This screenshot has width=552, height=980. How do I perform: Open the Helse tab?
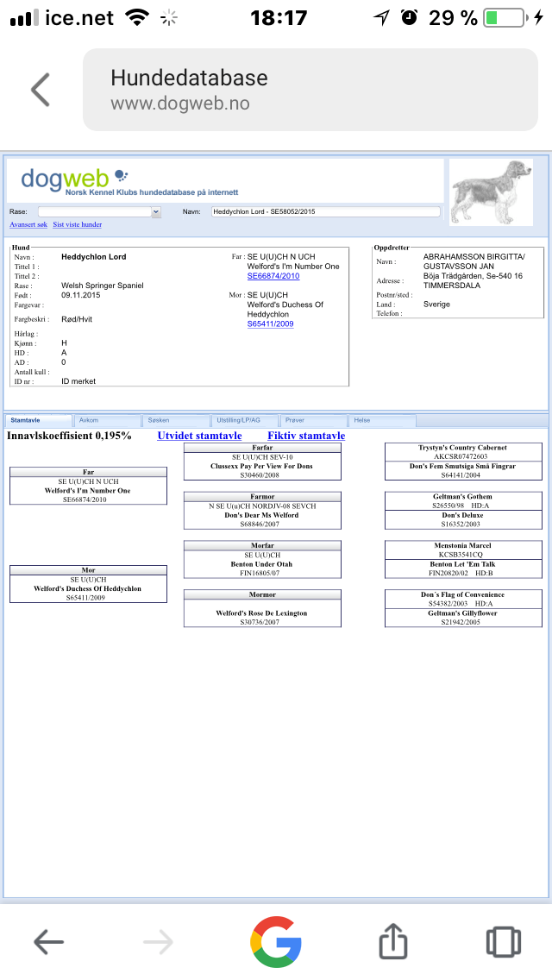click(382, 421)
